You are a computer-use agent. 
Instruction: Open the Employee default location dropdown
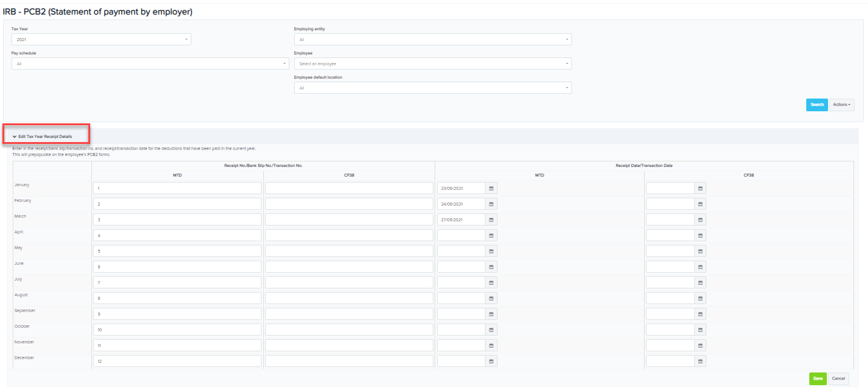[x=432, y=87]
